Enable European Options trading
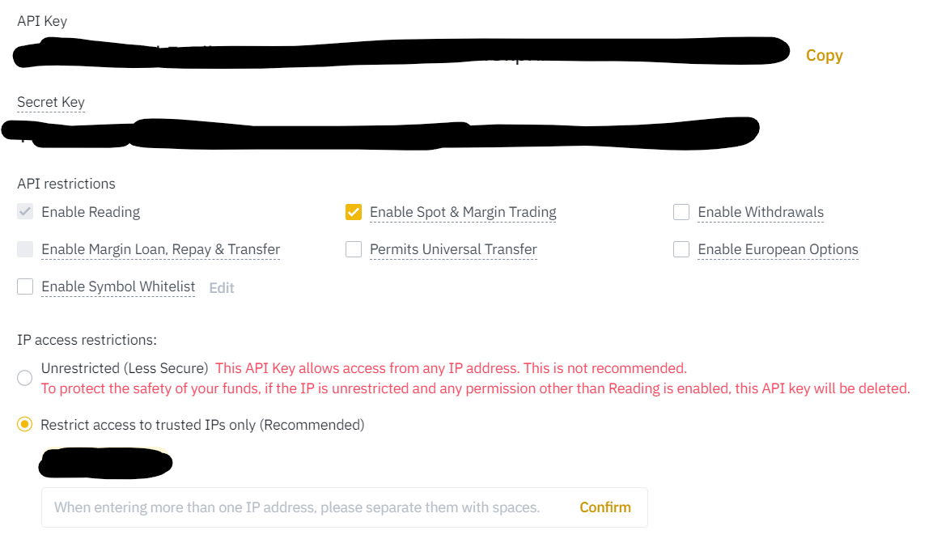 681,249
